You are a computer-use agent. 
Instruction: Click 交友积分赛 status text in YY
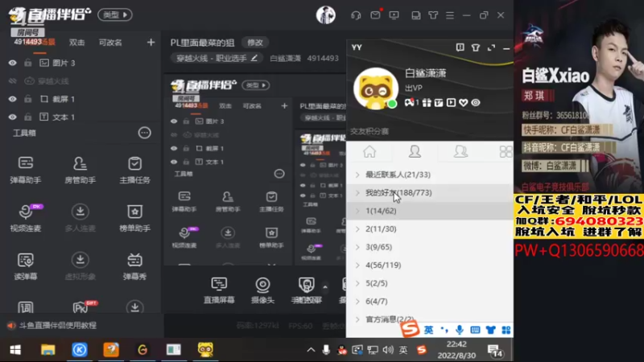pyautogui.click(x=369, y=131)
